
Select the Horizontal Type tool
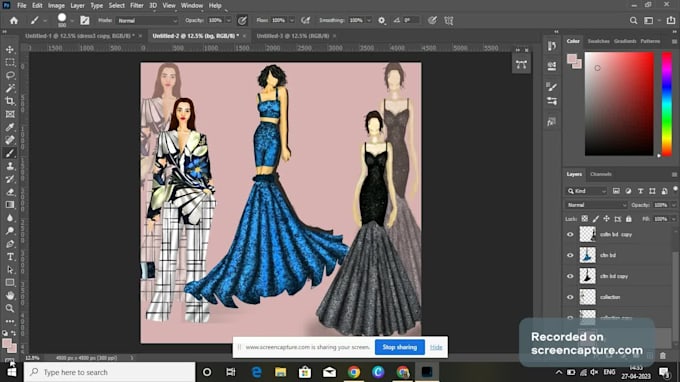click(x=10, y=257)
